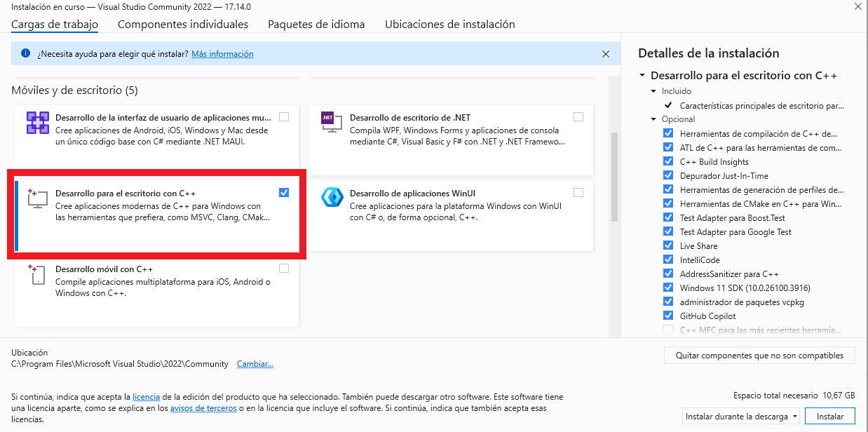Uncheck Herramientas de CMake en C++ component
Screen dimensions: 868x432
(668, 203)
